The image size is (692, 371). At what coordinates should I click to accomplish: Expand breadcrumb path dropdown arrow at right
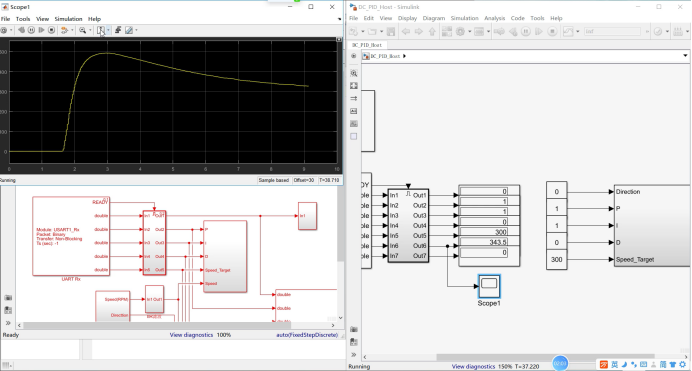(x=685, y=56)
